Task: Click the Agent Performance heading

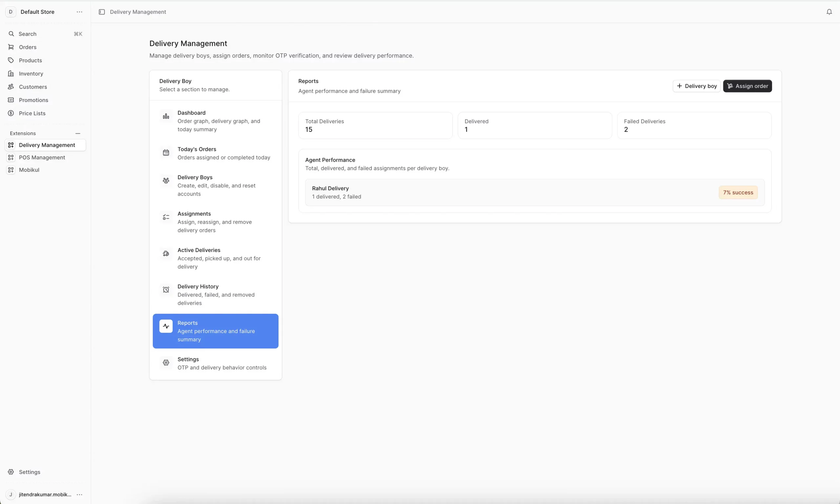Action: pyautogui.click(x=330, y=160)
